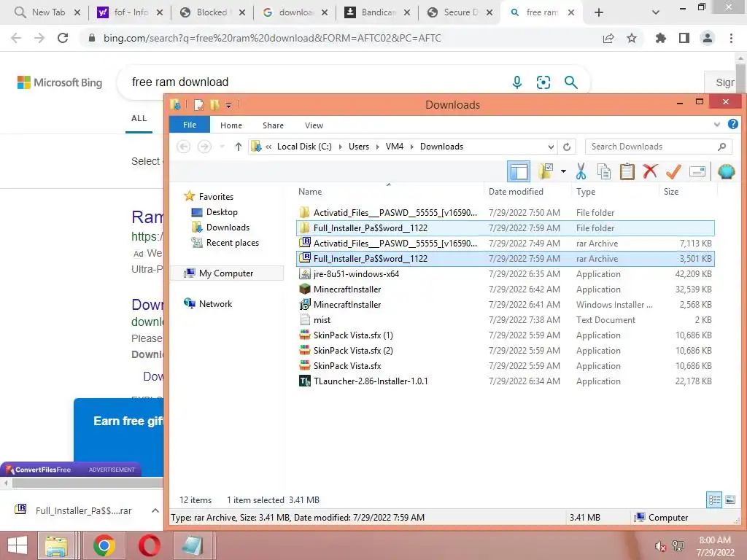This screenshot has width=747, height=560.
Task: Bookmark this page with star icon
Action: [x=631, y=38]
